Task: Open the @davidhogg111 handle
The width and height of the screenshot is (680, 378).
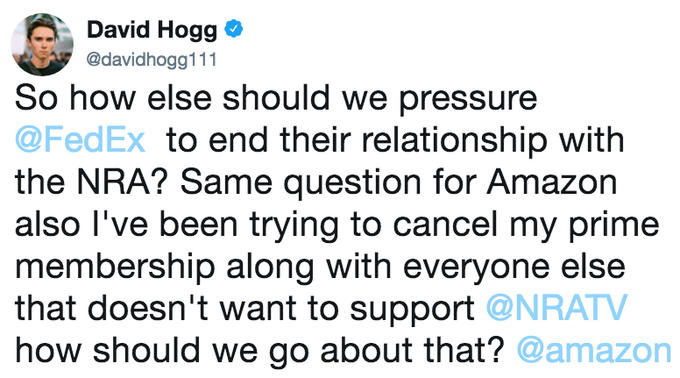Action: 151,59
